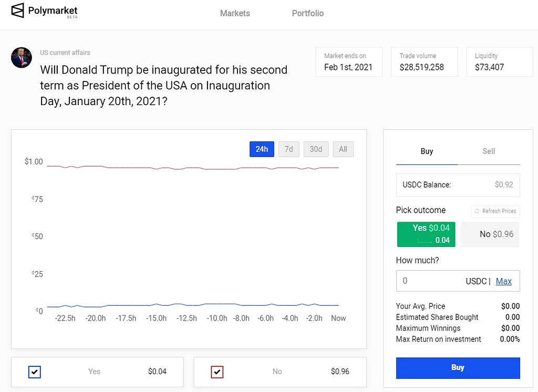
Task: Select the 24h chart range
Action: coord(262,149)
